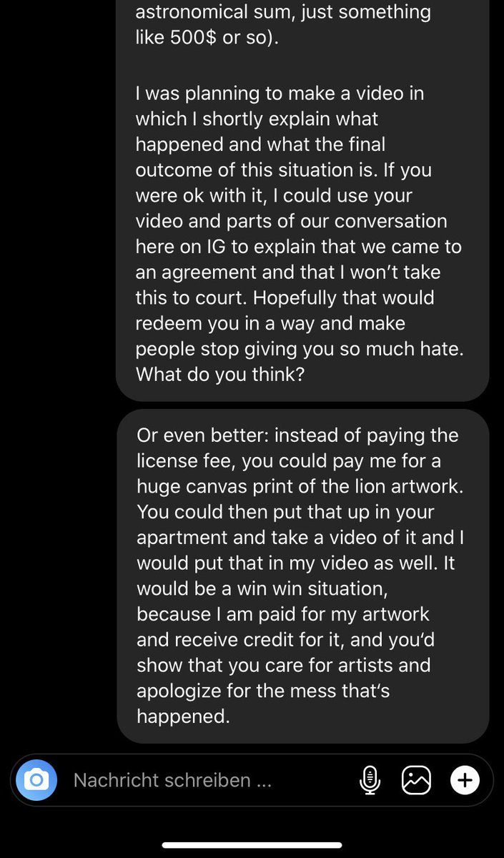Screen dimensions: 504x858
Task: Tap the line 'this to court. Hopefully that would'
Action: coord(285,297)
